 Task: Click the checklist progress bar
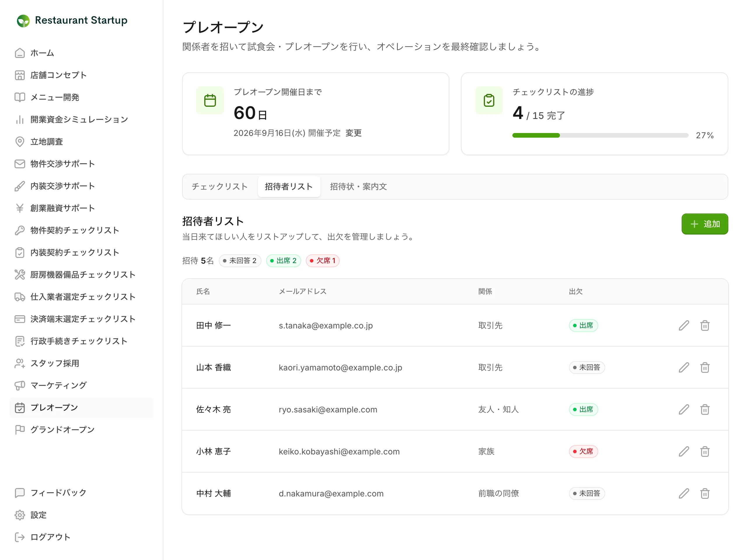[x=600, y=135]
